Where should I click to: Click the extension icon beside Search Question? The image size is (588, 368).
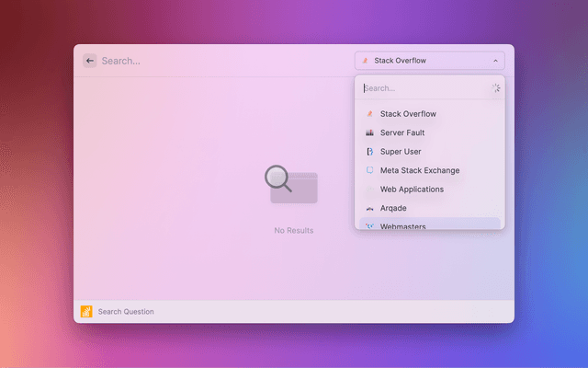[x=86, y=312]
